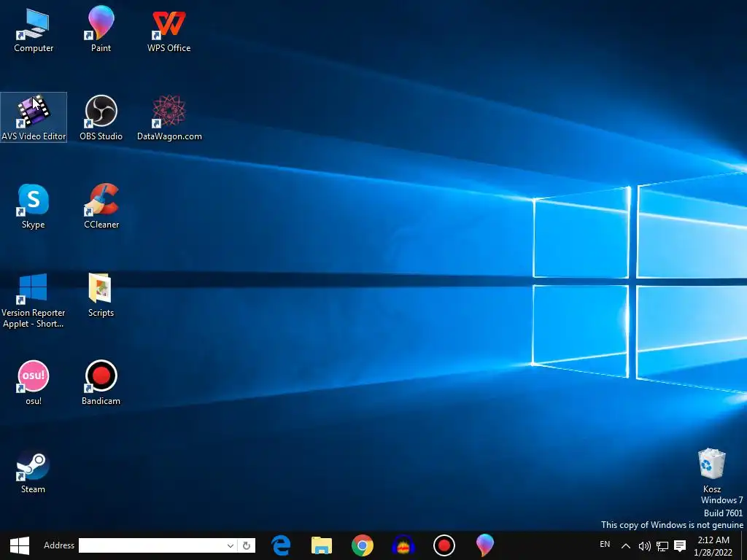Open the DataWagon.com shortcut
The image size is (747, 560).
tap(169, 117)
